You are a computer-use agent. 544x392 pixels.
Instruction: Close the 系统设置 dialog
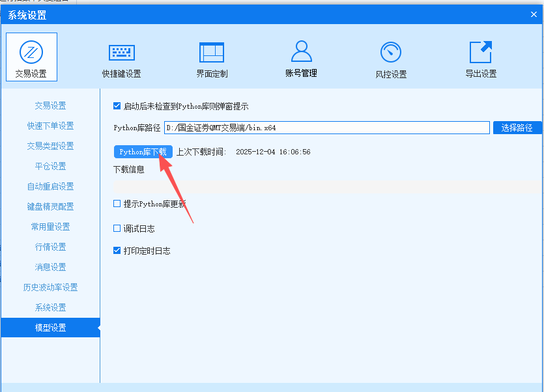(534, 14)
